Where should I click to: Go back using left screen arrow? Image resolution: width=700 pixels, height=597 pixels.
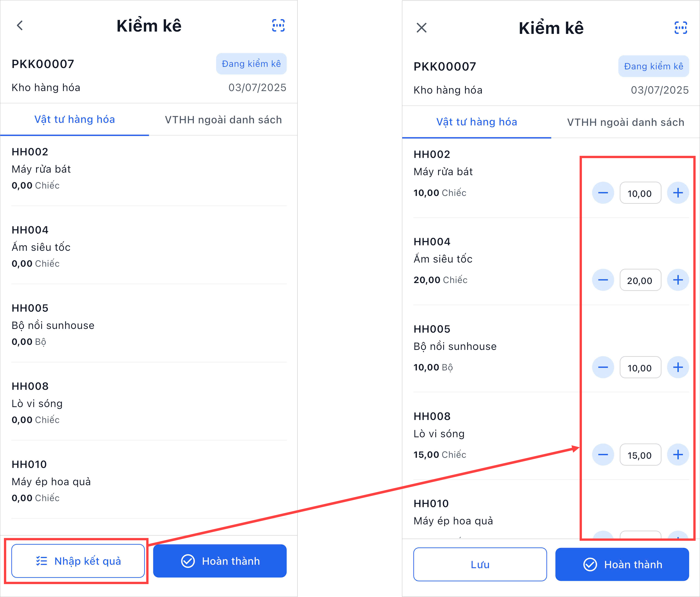[20, 25]
